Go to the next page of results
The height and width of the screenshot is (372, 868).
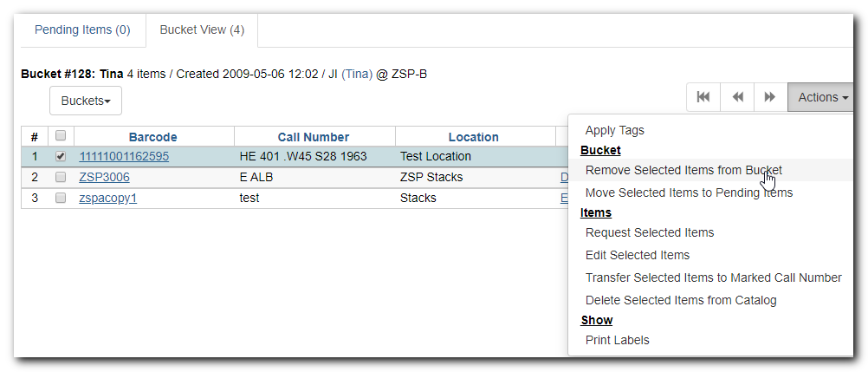point(769,98)
